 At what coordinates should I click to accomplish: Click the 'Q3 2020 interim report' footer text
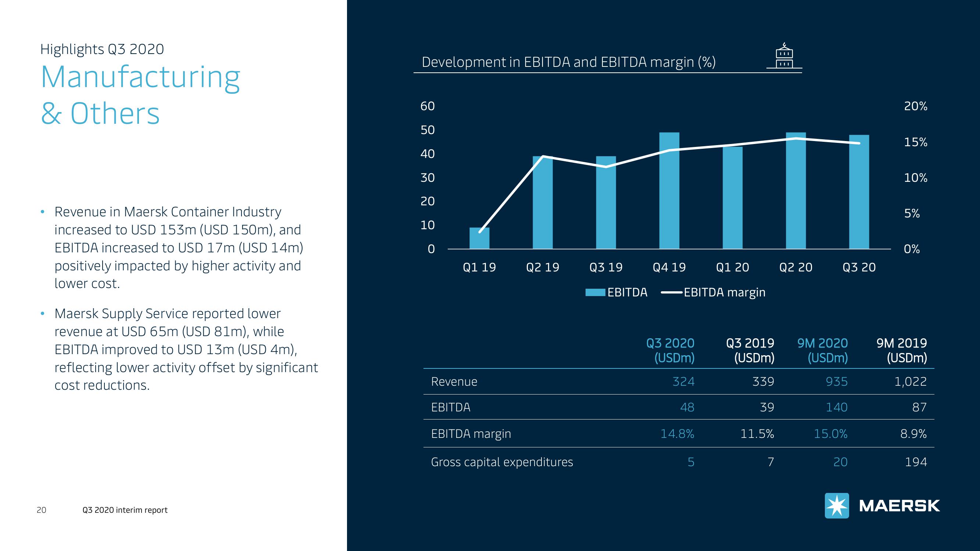(125, 510)
